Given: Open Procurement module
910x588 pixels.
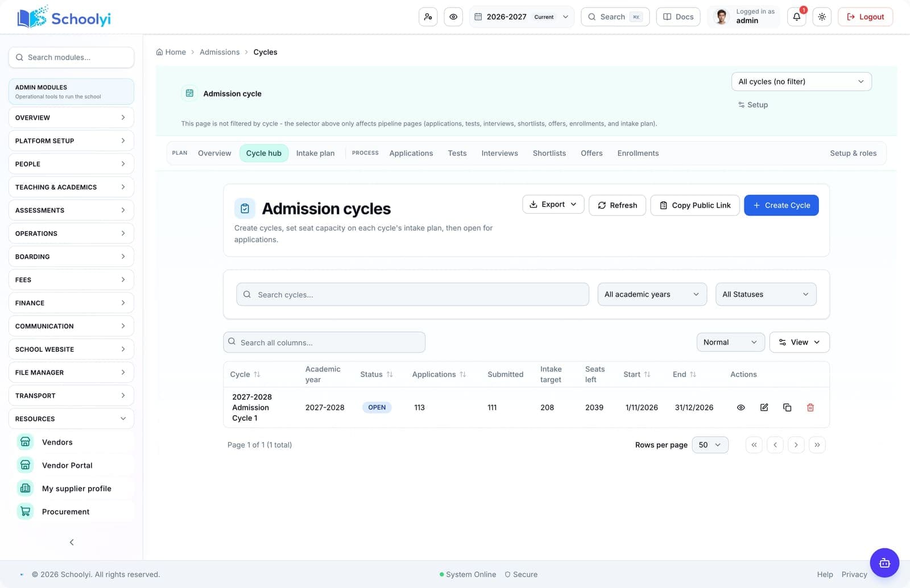Looking at the screenshot, I should point(72,512).
